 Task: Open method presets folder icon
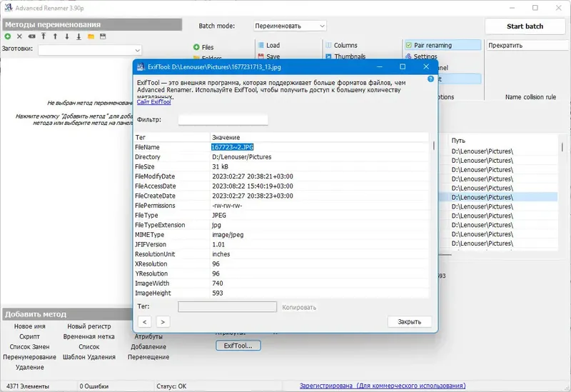91,36
